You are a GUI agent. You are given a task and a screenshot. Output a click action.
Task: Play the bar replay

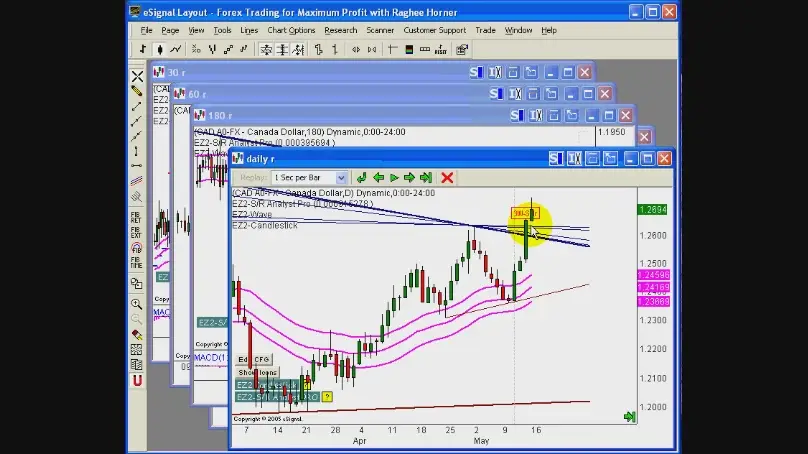(x=394, y=178)
